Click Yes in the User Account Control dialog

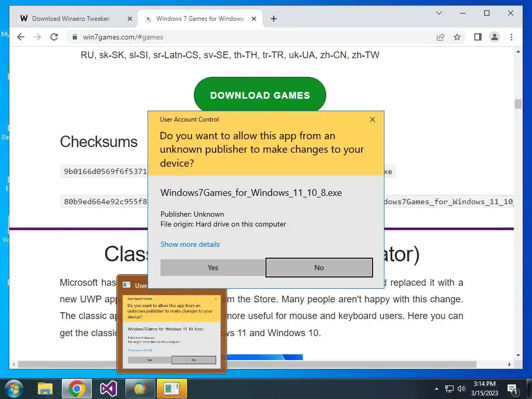[x=212, y=268]
